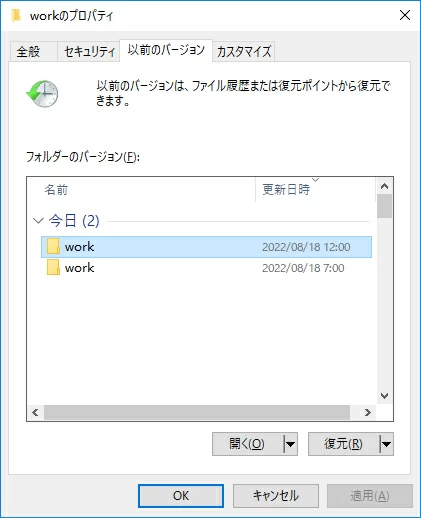
Task: Collapse the 今日 (2) group
Action: 38,221
